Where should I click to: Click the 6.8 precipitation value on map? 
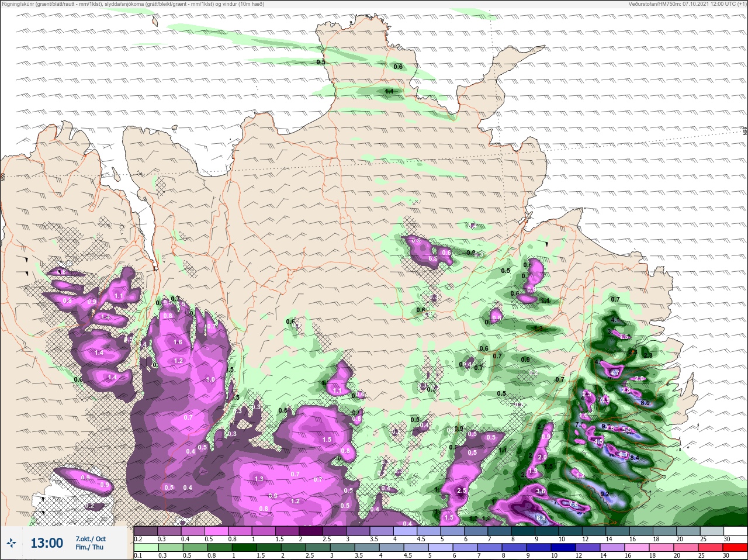[541, 518]
